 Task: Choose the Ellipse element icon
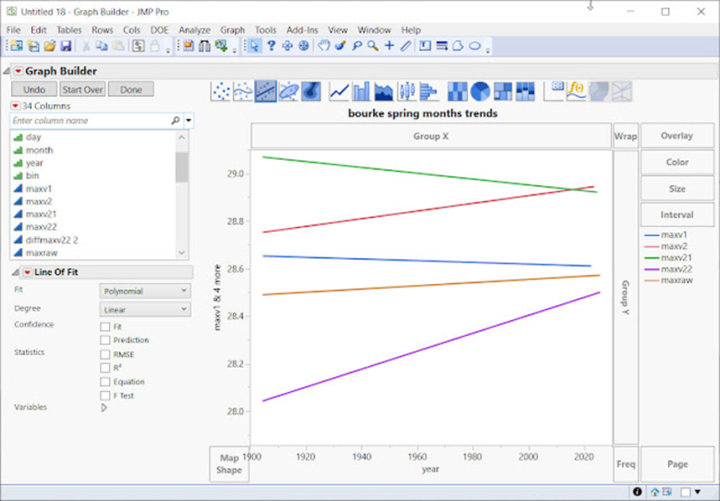tap(288, 91)
